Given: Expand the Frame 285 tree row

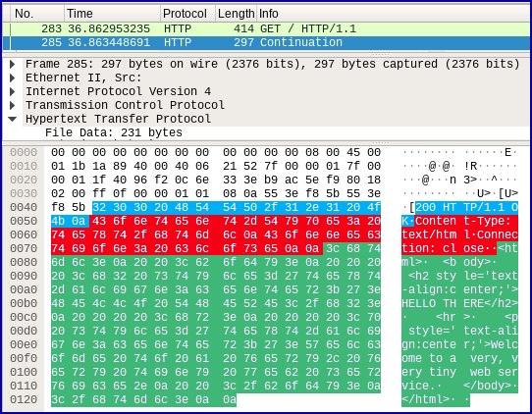Looking at the screenshot, I should click(13, 64).
